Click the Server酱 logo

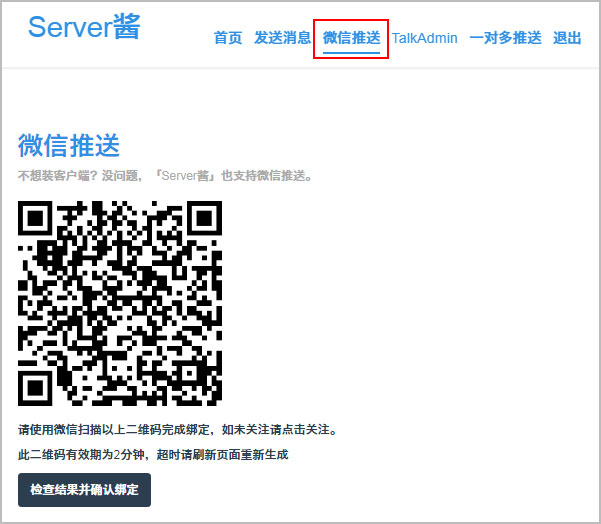coord(84,27)
